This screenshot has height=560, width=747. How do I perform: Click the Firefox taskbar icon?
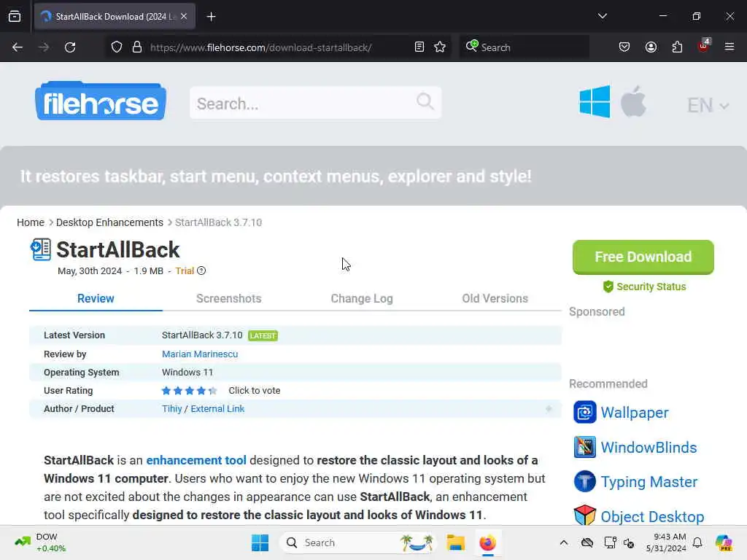coord(487,542)
